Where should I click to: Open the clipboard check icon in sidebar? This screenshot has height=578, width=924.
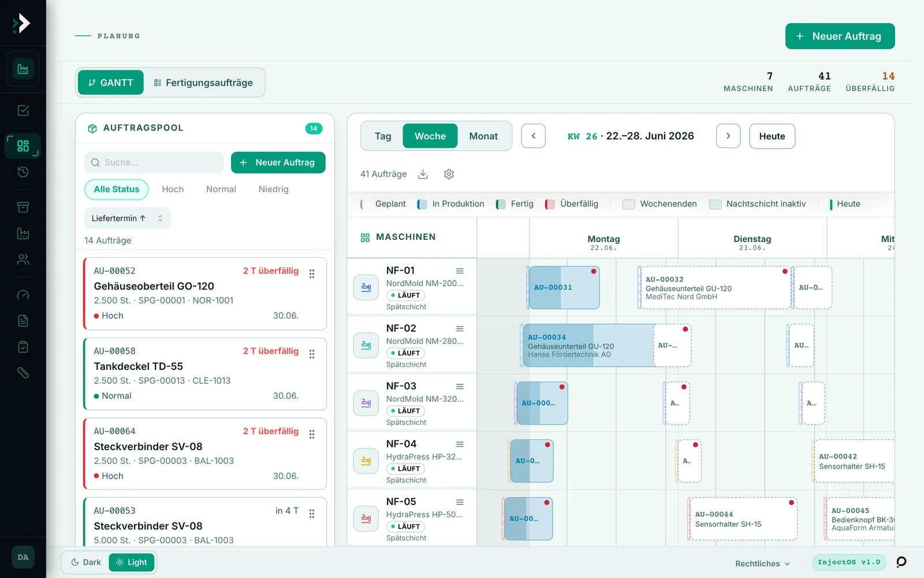click(23, 347)
